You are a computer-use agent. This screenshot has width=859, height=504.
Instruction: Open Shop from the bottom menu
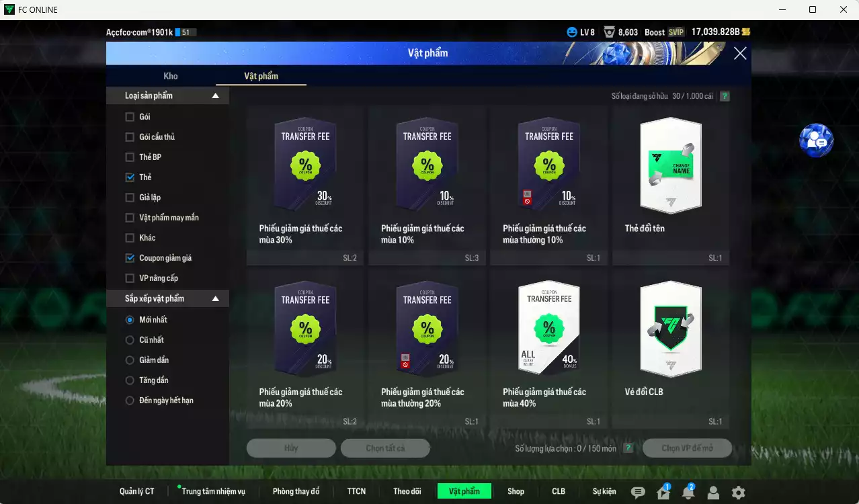516,491
